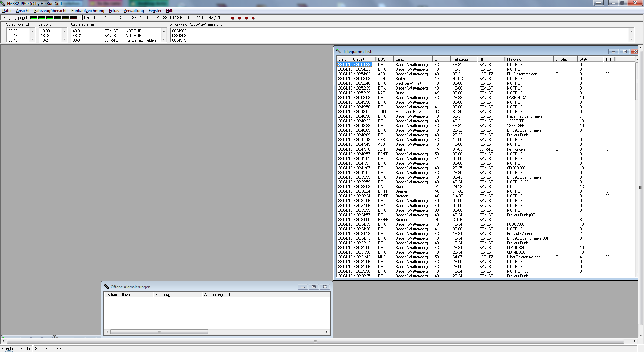Open the Verwaltung menu
Viewport: 644px width, 352px height.
[x=133, y=11]
